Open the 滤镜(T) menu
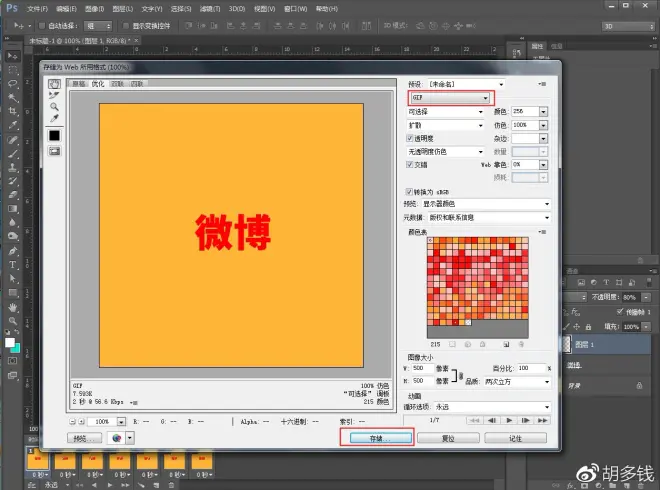The image size is (660, 490). [210, 8]
